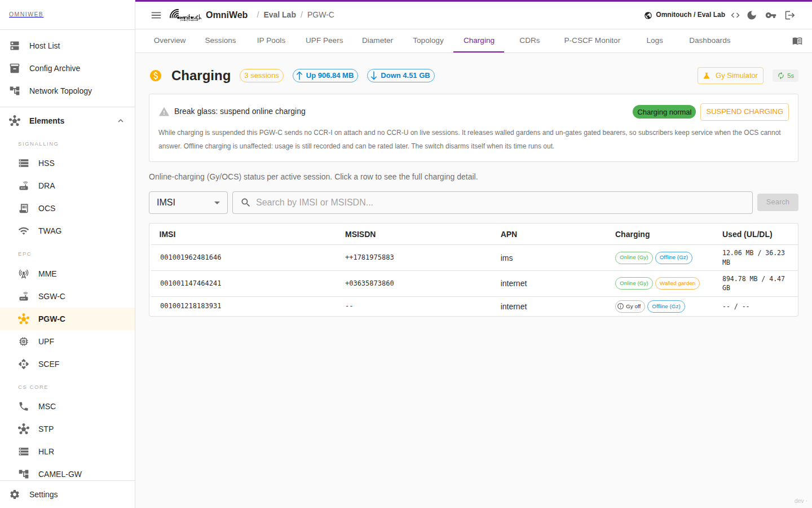Open documentation book icon
The width and height of the screenshot is (812, 508).
(797, 41)
